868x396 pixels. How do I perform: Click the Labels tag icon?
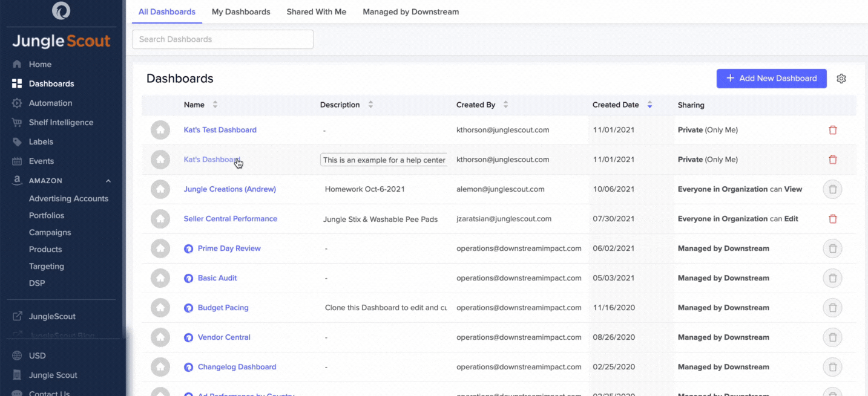click(17, 141)
